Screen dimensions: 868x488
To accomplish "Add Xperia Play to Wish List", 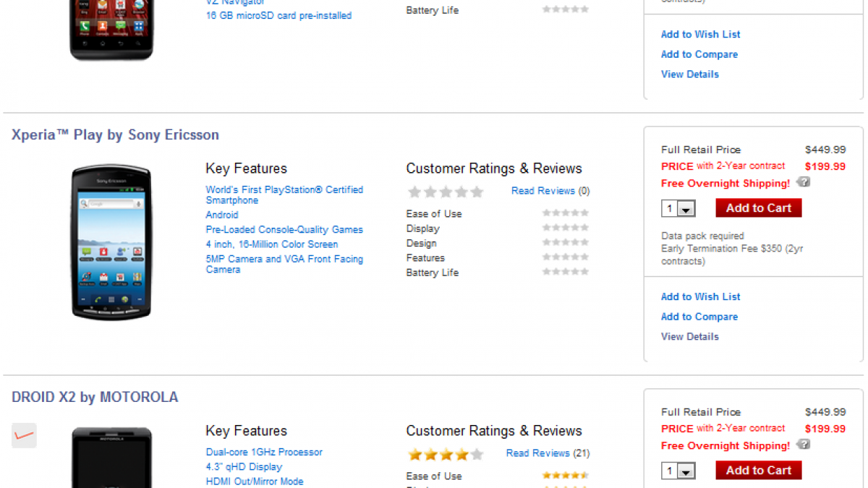I will (x=700, y=296).
